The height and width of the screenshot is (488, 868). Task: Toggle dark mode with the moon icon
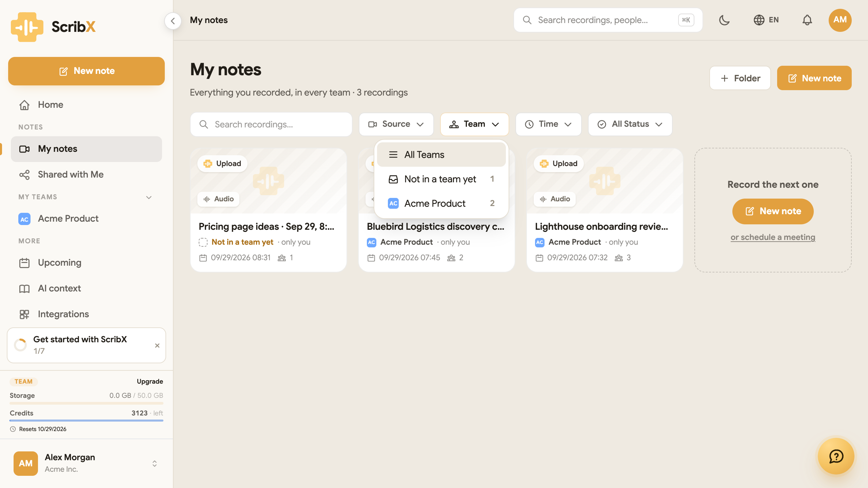724,20
